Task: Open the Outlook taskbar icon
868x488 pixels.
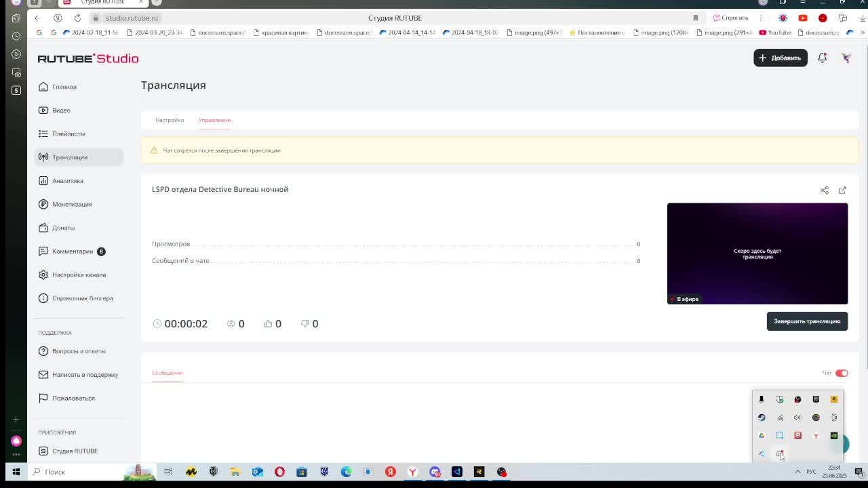Action: pos(258,472)
